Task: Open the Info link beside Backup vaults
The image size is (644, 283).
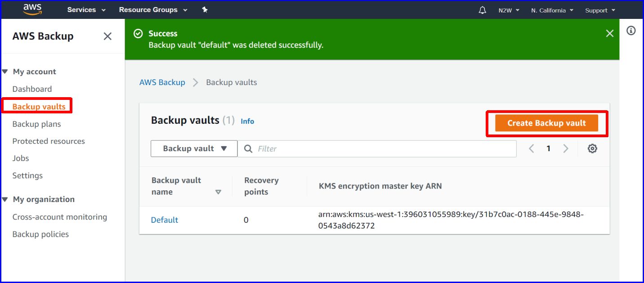Action: pyautogui.click(x=247, y=121)
